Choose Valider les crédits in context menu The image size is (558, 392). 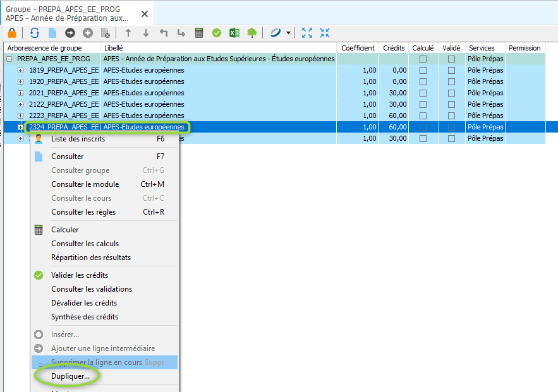(80, 275)
